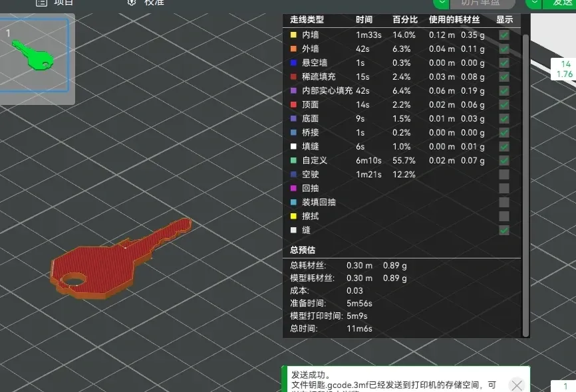
Task: Click the 1m33s time for 内墙
Action: click(x=368, y=35)
